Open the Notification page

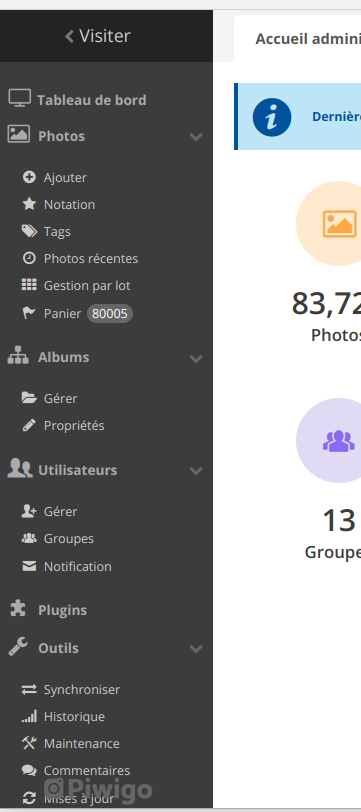pos(78,566)
